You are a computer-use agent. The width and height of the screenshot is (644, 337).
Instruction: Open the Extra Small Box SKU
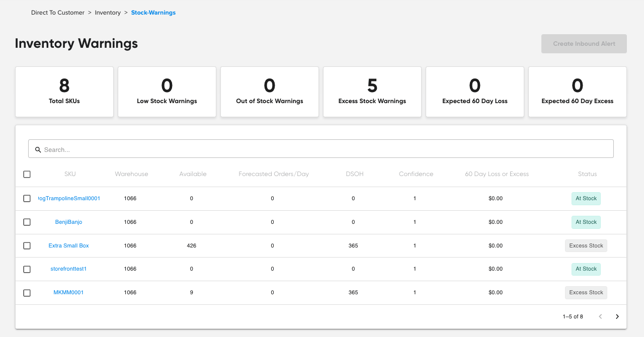point(68,245)
